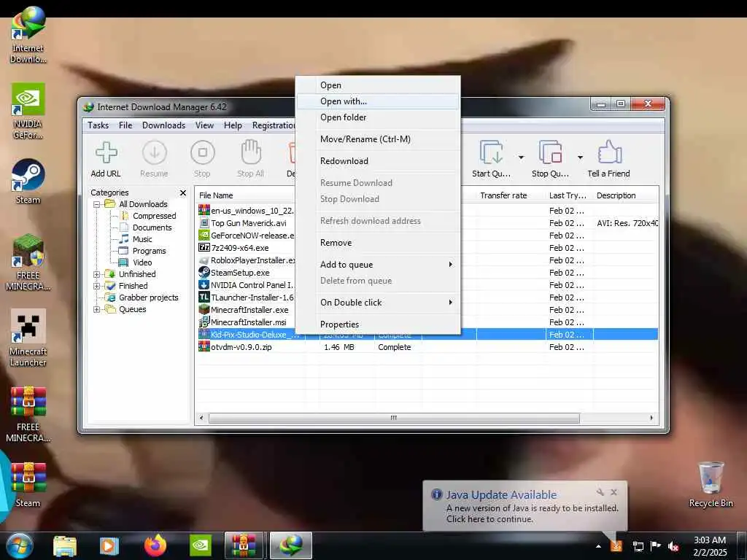Show hidden tray icons arrow

pyautogui.click(x=598, y=547)
